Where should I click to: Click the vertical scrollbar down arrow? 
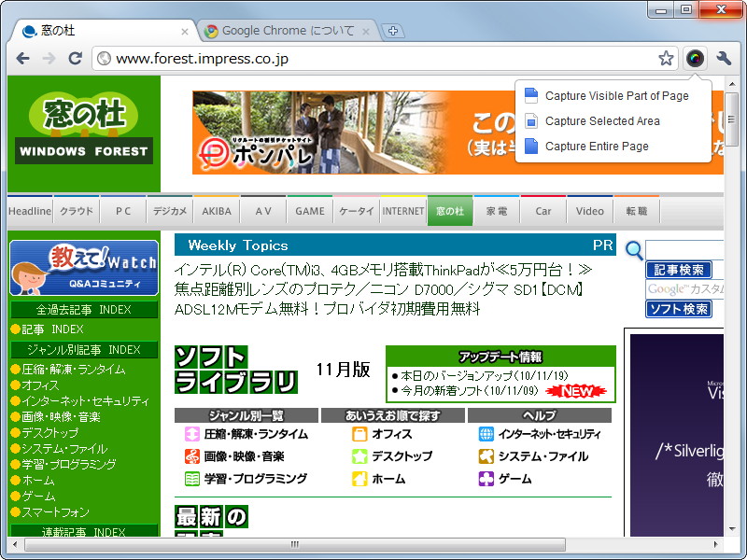[x=731, y=529]
